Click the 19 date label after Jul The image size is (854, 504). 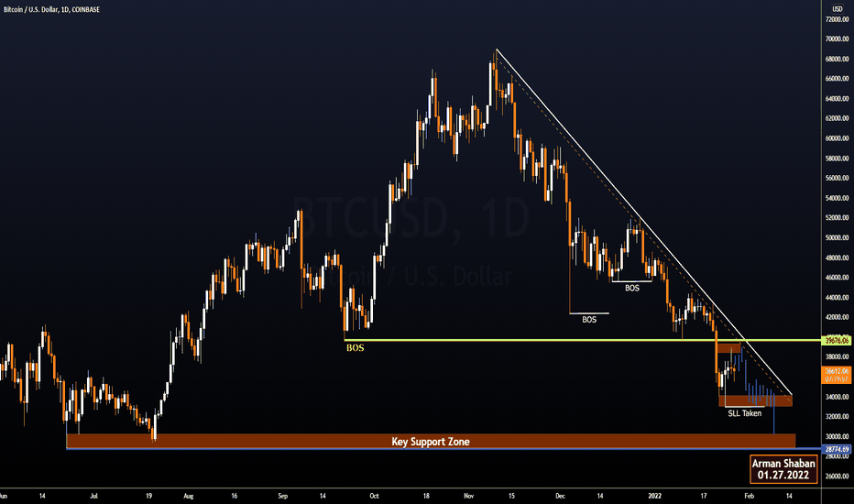(x=148, y=496)
